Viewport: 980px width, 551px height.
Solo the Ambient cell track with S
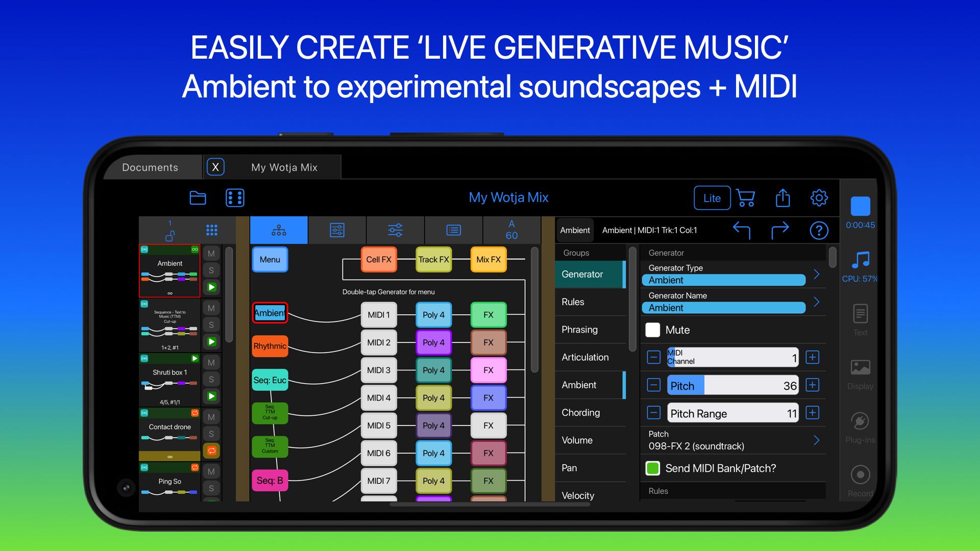click(211, 270)
